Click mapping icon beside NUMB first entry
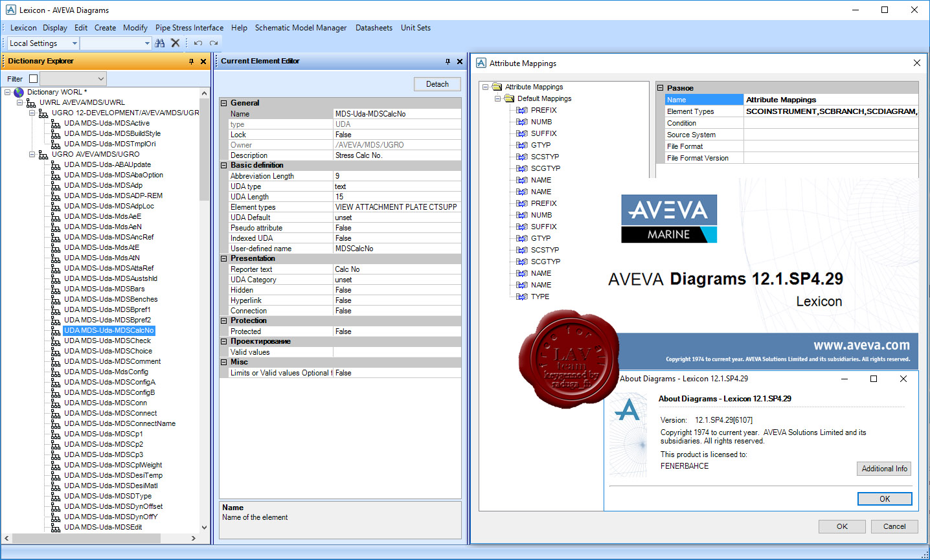The height and width of the screenshot is (560, 930). (x=522, y=122)
